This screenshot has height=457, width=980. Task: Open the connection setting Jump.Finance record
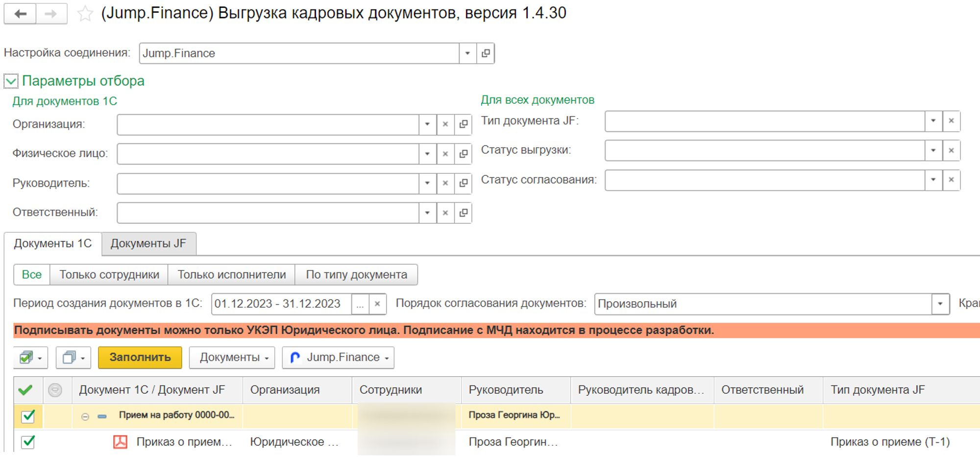click(486, 53)
